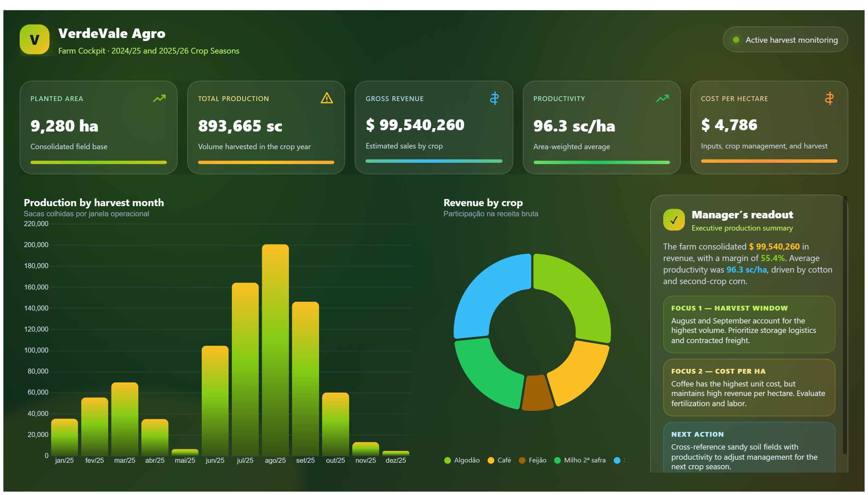Image resolution: width=868 pixels, height=495 pixels.
Task: Toggle the Algodão legend entry
Action: [462, 460]
